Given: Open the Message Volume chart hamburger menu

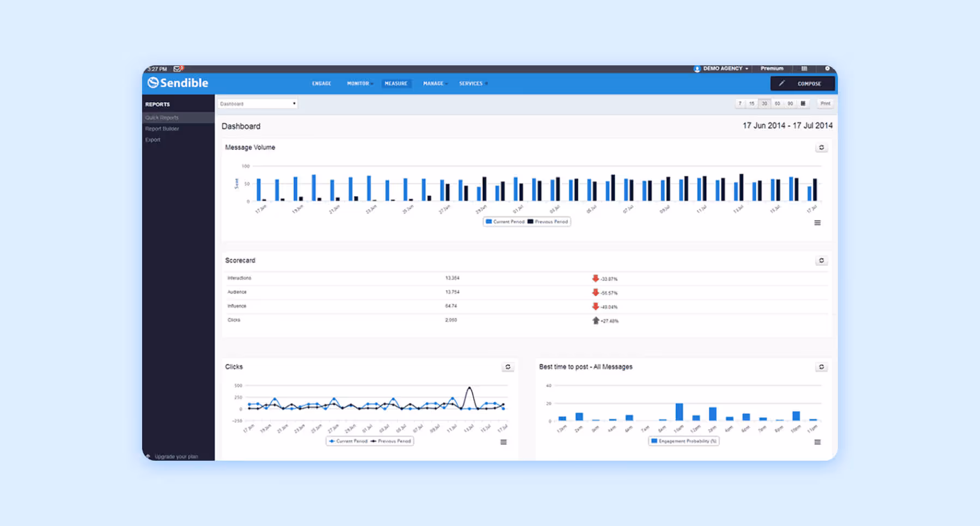Looking at the screenshot, I should 818,222.
